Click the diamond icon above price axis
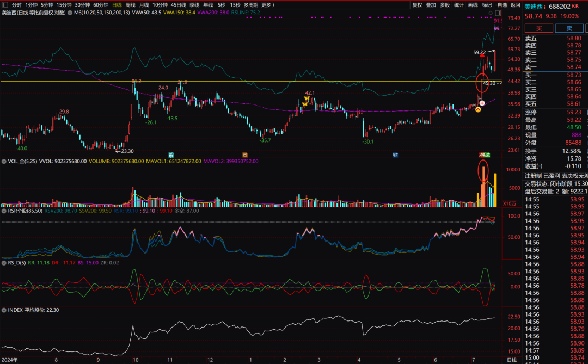The image size is (588, 364). (491, 13)
